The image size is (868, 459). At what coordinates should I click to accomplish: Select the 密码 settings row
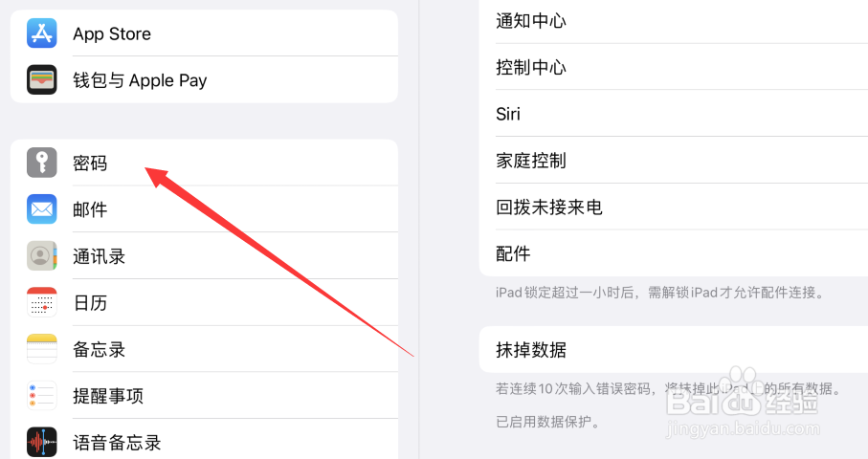[204, 163]
